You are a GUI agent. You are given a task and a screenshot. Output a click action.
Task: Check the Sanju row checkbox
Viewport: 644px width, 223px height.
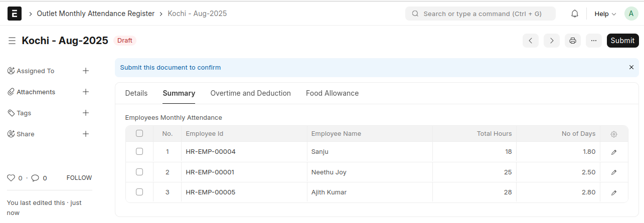pyautogui.click(x=139, y=151)
